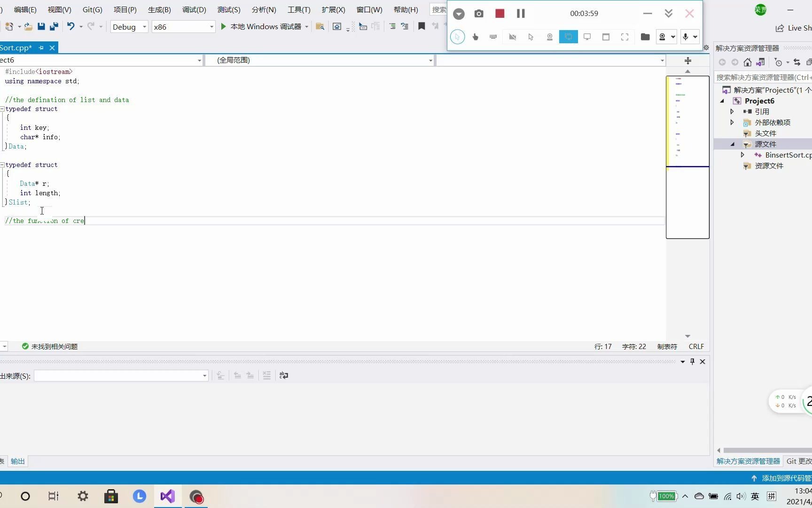Take a screenshot with the recorder camera icon
This screenshot has width=812, height=508.
479,14
